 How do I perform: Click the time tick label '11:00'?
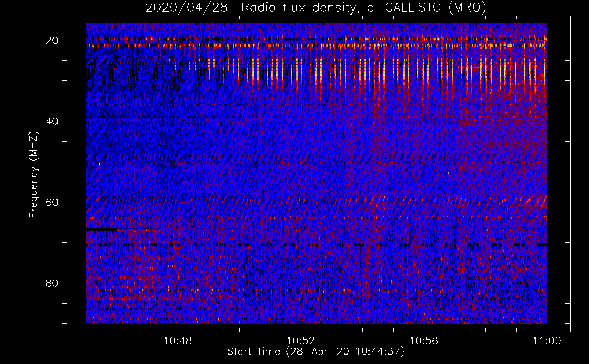[x=547, y=341]
